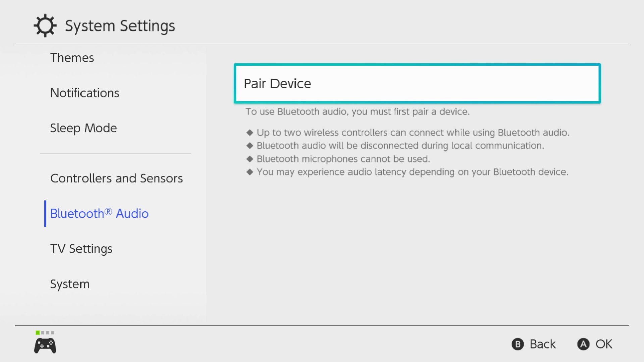Viewport: 644px width, 362px height.
Task: Expand the System settings section
Action: [x=69, y=283]
